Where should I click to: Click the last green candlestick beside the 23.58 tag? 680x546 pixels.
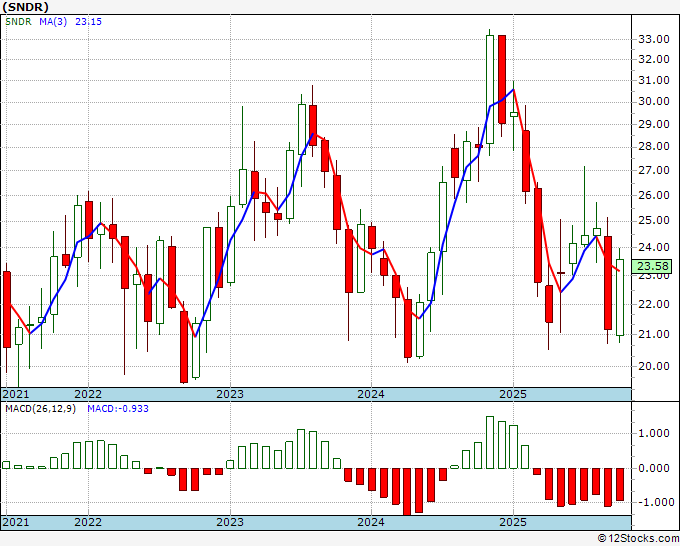click(620, 297)
